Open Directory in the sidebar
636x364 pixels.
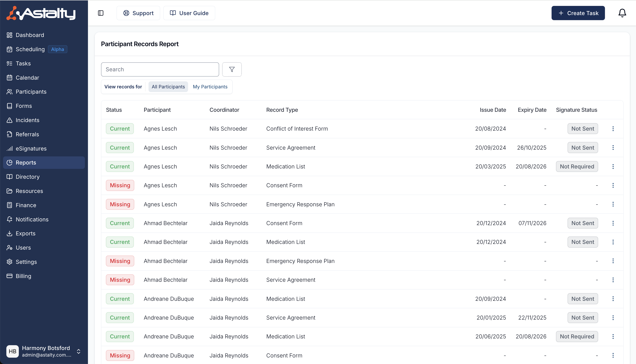[44, 177]
